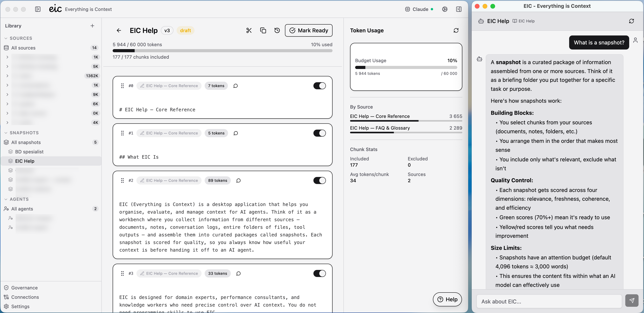Expand the source row showing 6K
The image size is (644, 313).
[x=7, y=104]
